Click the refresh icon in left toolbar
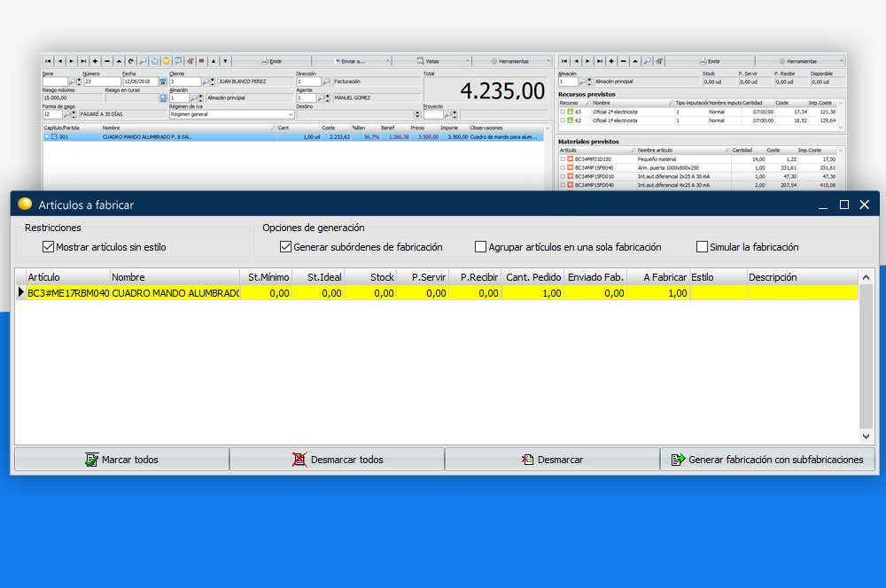Screen dimensions: 886x588 [130, 61]
